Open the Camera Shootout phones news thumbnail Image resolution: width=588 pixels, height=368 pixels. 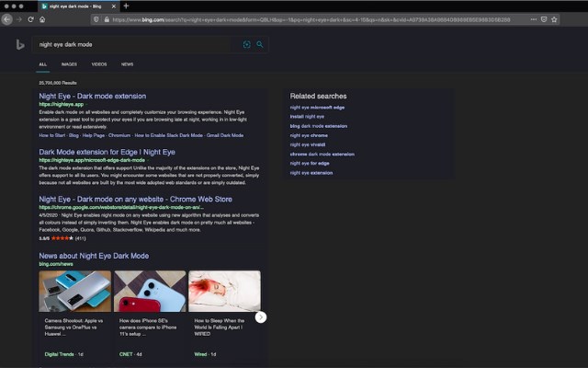(75, 292)
